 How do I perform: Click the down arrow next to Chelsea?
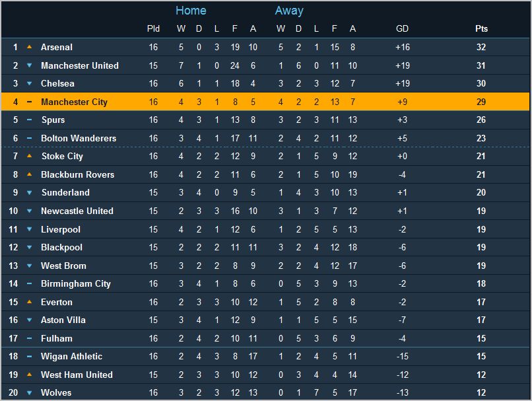click(29, 84)
